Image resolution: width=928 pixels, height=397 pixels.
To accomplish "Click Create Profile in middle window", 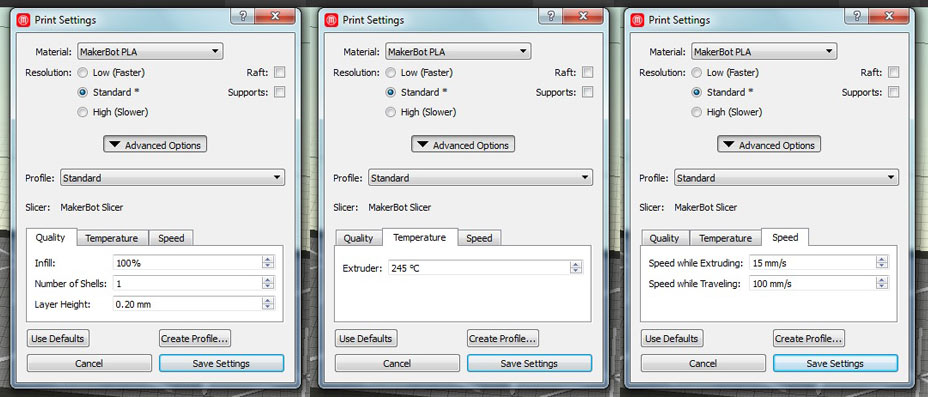I will click(502, 338).
